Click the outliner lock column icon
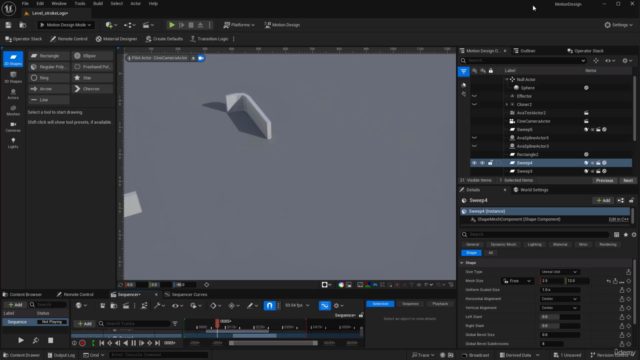This screenshot has height=360, width=640. (491, 71)
